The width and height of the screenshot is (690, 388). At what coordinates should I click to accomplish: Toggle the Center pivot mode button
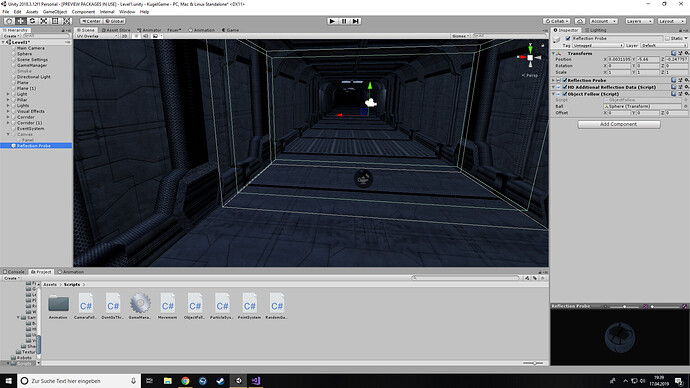pyautogui.click(x=91, y=21)
